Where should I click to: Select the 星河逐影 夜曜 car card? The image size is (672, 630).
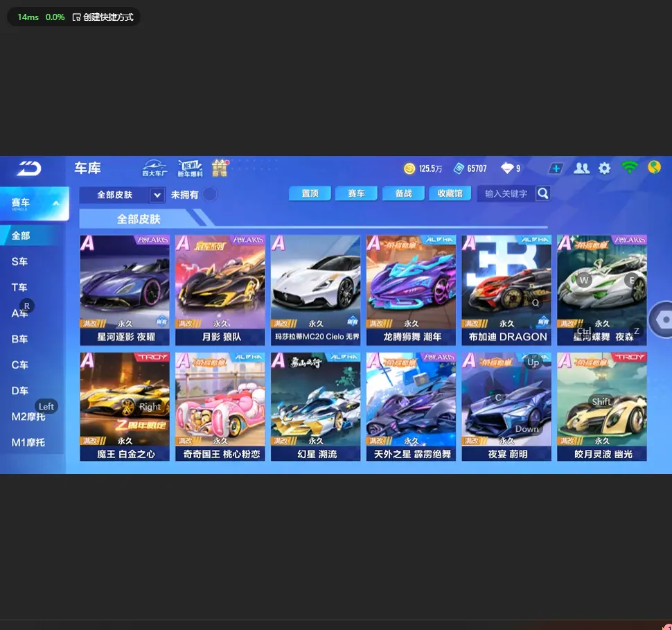point(125,290)
